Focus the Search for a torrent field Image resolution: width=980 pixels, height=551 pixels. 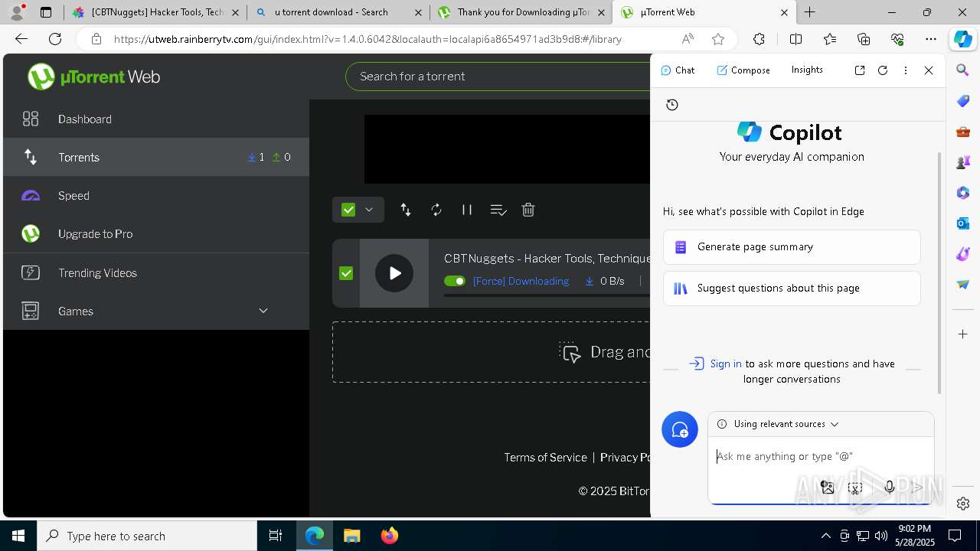point(498,77)
